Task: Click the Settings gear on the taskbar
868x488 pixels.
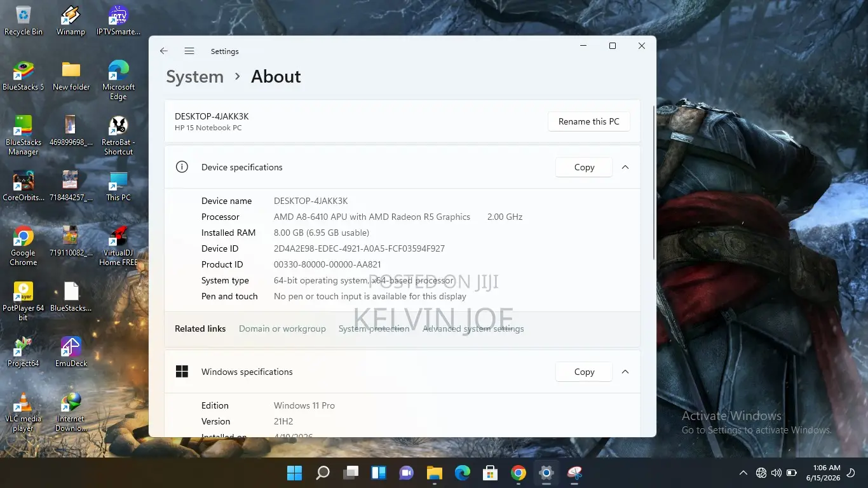Action: pos(546,473)
